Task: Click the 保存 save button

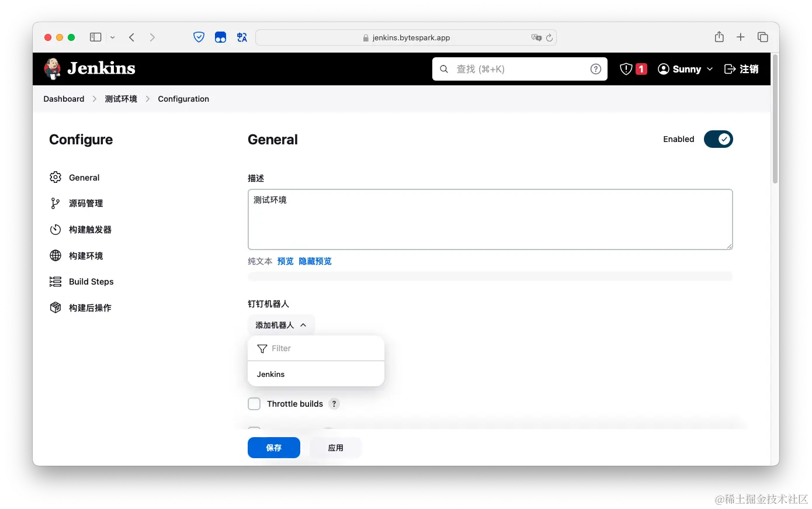Action: point(274,448)
